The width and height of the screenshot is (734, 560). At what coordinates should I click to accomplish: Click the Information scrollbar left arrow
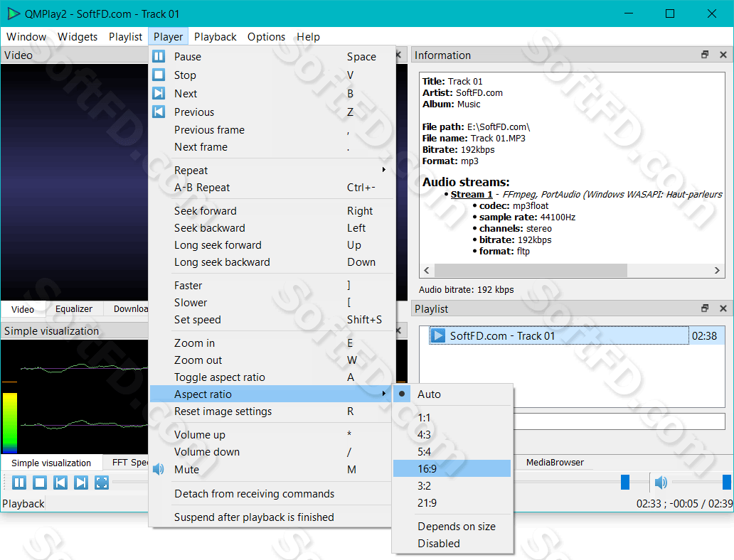click(x=427, y=271)
